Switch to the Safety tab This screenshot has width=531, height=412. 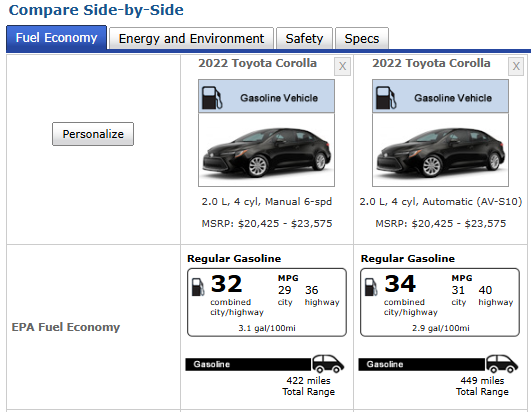tap(304, 39)
